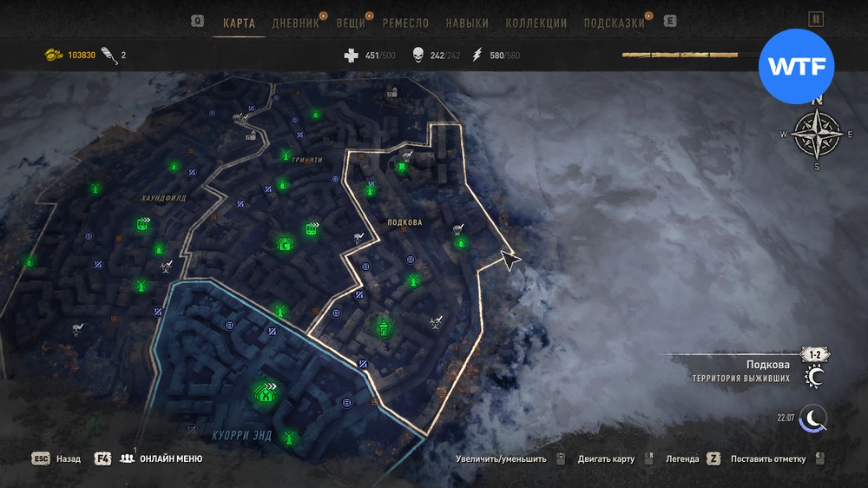The image size is (868, 488).
Task: Click the biohazard quarantine icon in Подкова
Action: (x=437, y=322)
